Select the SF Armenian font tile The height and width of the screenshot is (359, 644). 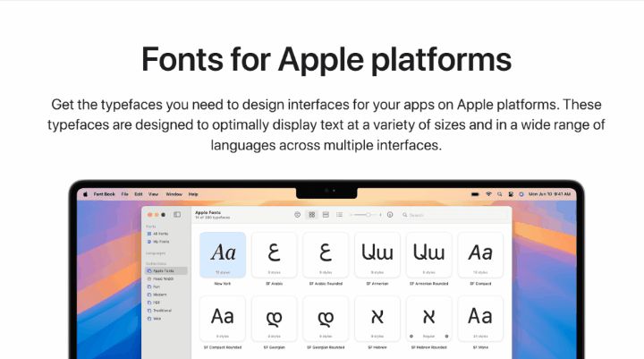[x=377, y=255]
